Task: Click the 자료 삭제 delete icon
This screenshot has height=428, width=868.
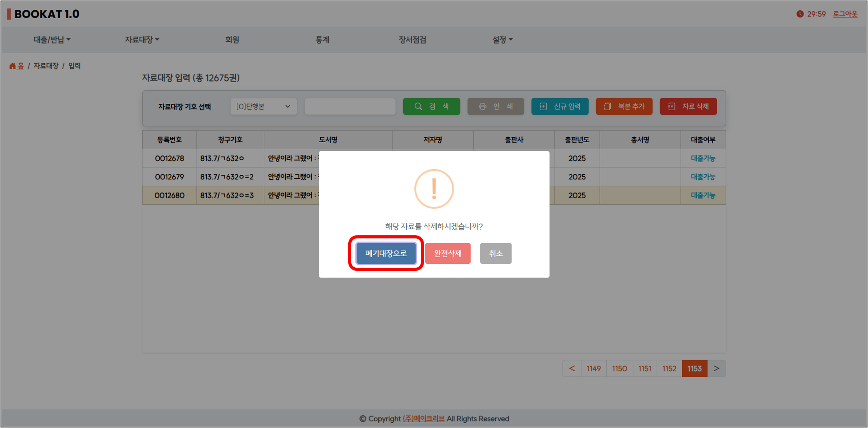Action: (672, 107)
